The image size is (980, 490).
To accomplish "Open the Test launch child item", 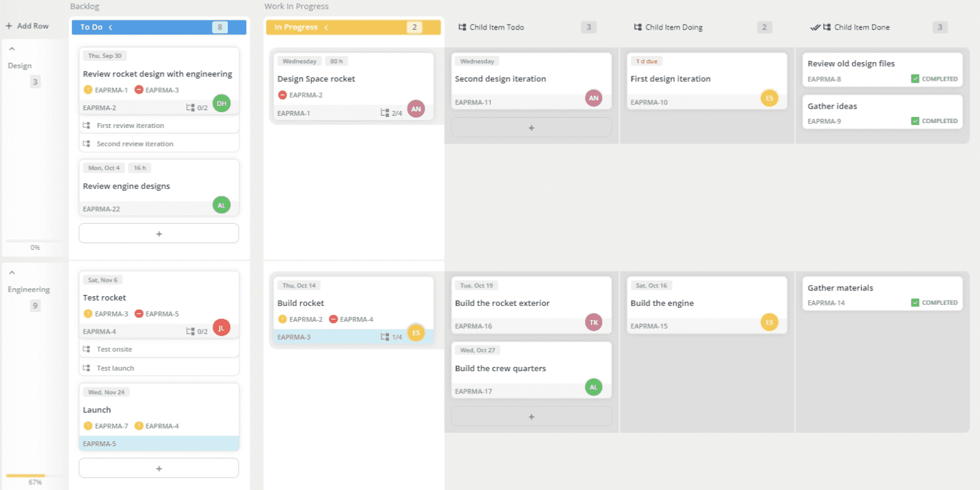I will point(115,368).
